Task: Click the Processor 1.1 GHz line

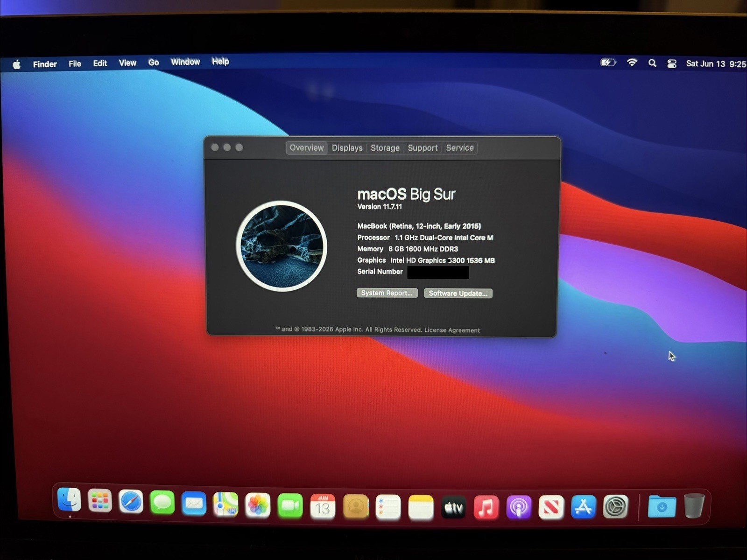Action: point(425,238)
